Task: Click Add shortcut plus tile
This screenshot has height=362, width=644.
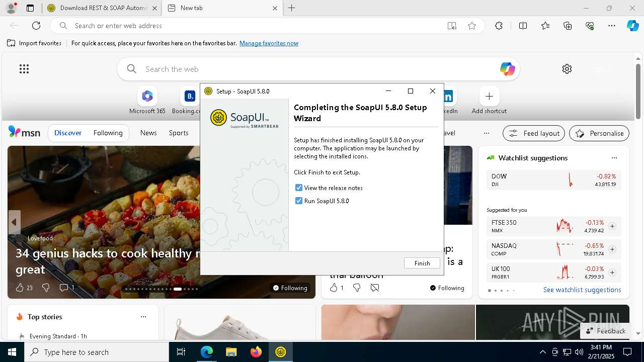Action: 489,101
